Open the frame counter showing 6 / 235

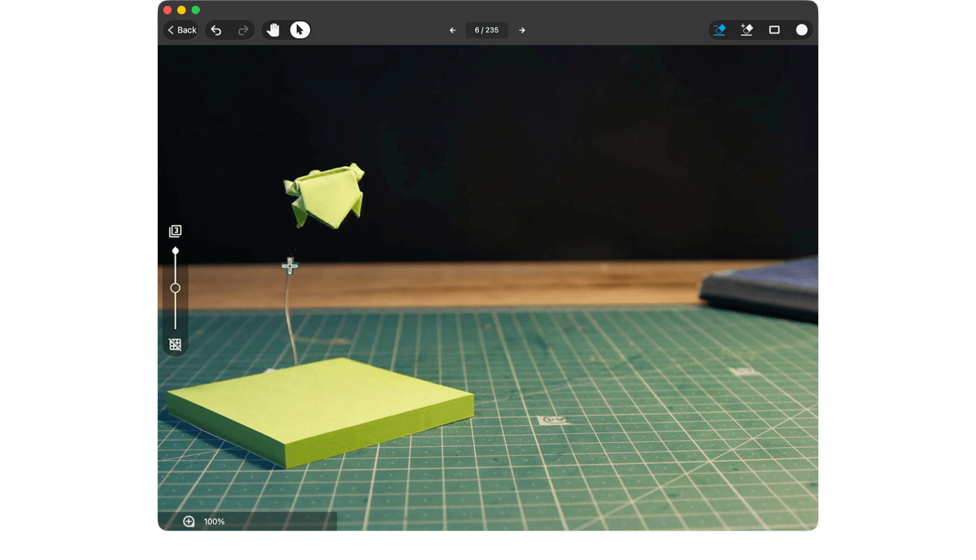click(x=486, y=29)
